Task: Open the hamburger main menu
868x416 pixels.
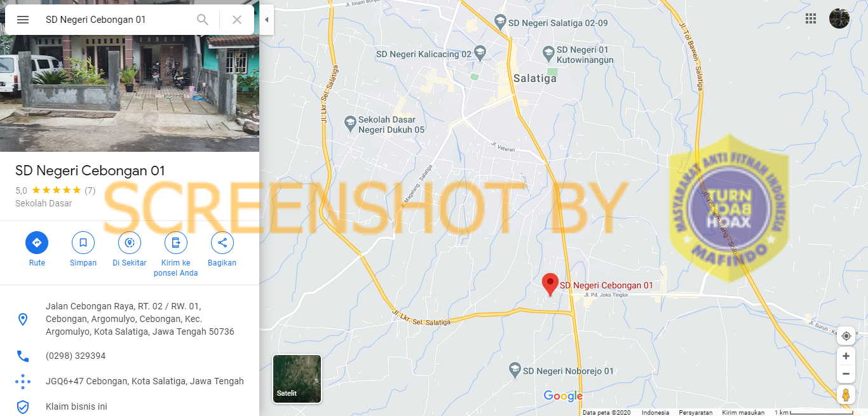Action: tap(23, 20)
